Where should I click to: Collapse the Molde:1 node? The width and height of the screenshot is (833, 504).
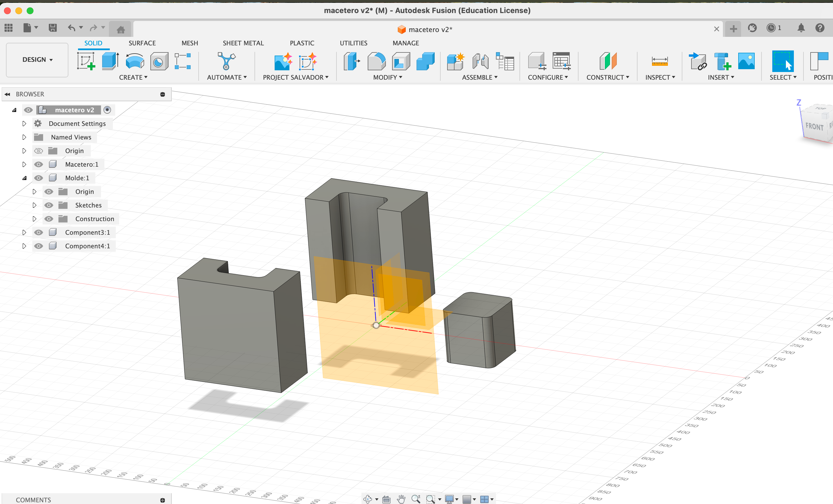tap(24, 178)
